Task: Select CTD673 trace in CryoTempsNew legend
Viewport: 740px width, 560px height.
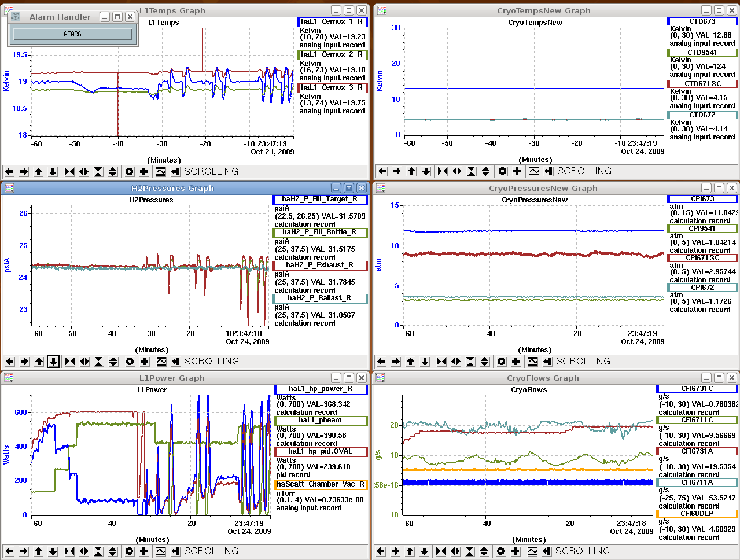Action: pyautogui.click(x=702, y=21)
